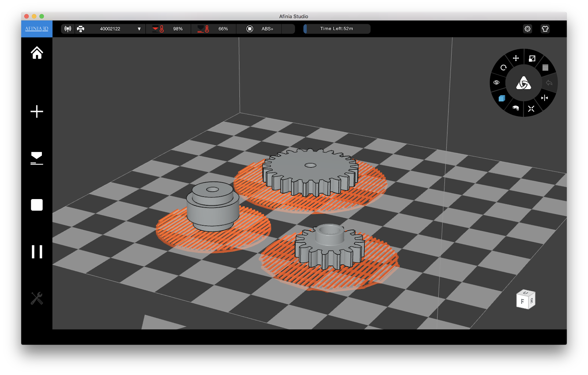Select the Mirror tool in the wheel
Viewport: 588px width, 375px height.
(x=545, y=98)
